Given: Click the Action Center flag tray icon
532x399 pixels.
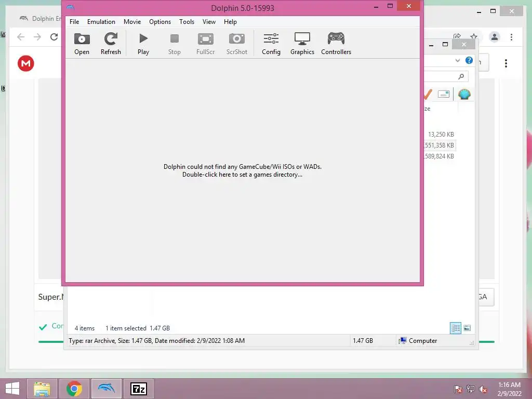Looking at the screenshot, I should [x=458, y=389].
